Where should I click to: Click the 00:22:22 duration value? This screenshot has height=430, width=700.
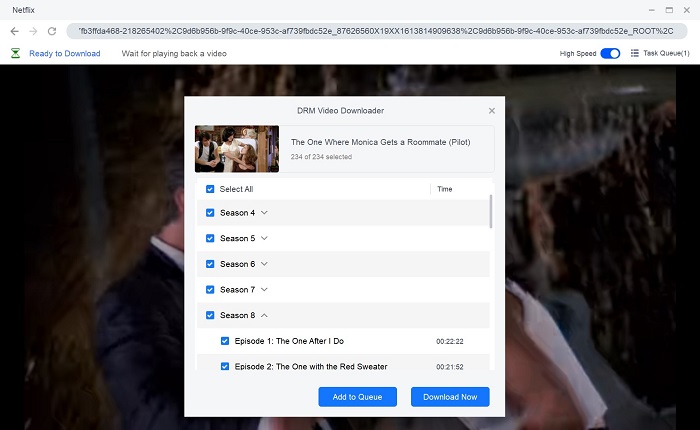pos(450,342)
